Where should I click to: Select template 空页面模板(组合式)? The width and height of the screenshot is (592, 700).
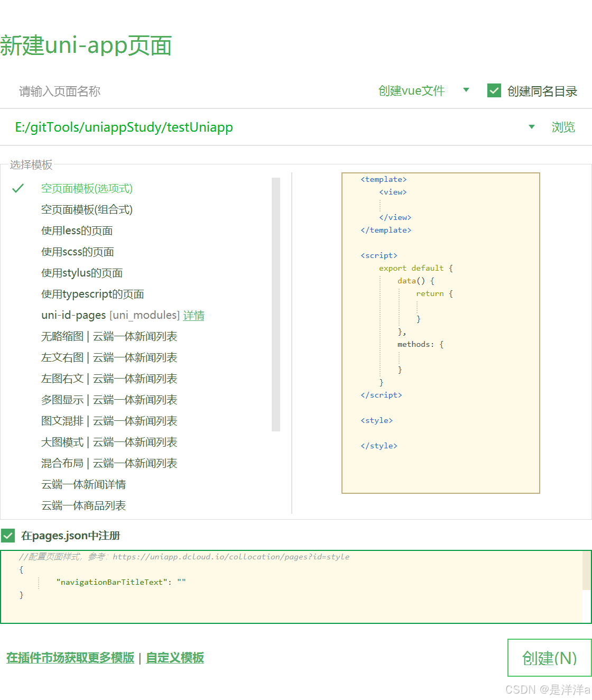[87, 209]
